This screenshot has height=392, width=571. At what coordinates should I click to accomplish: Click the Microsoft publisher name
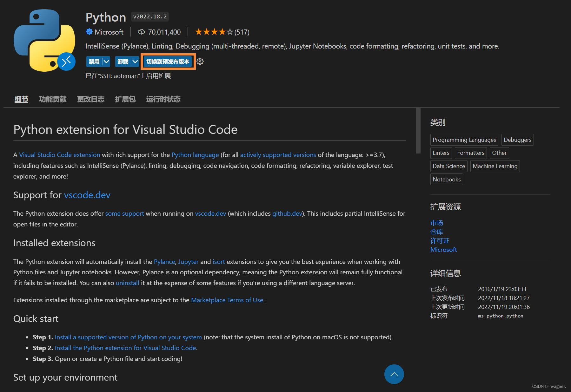109,32
